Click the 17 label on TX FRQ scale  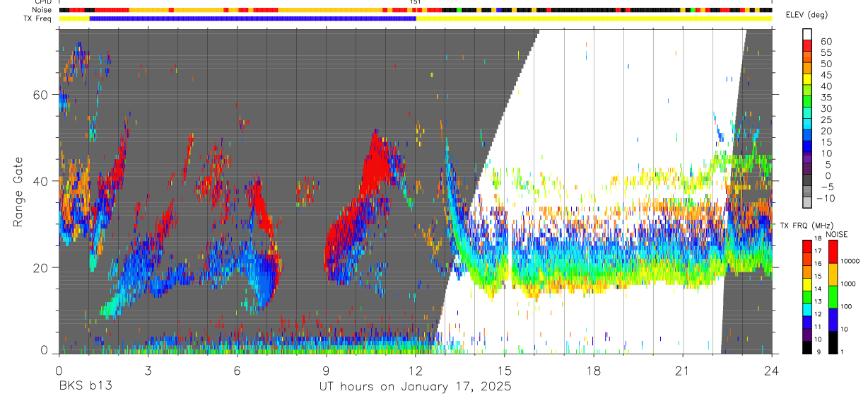818,252
